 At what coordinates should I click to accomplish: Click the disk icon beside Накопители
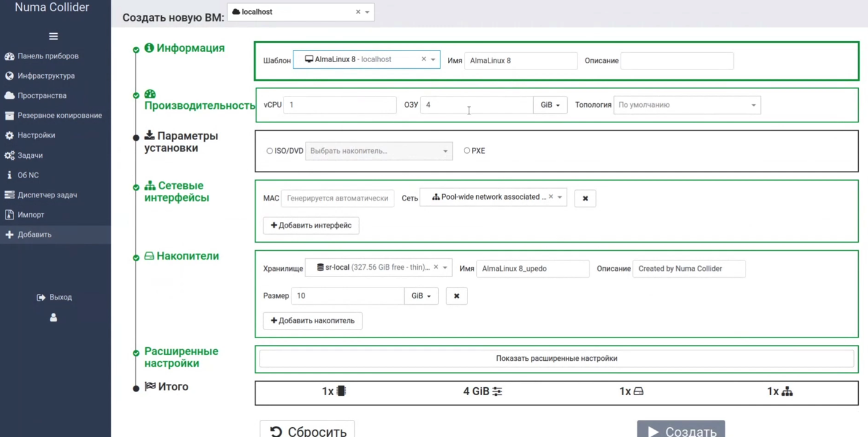point(149,256)
